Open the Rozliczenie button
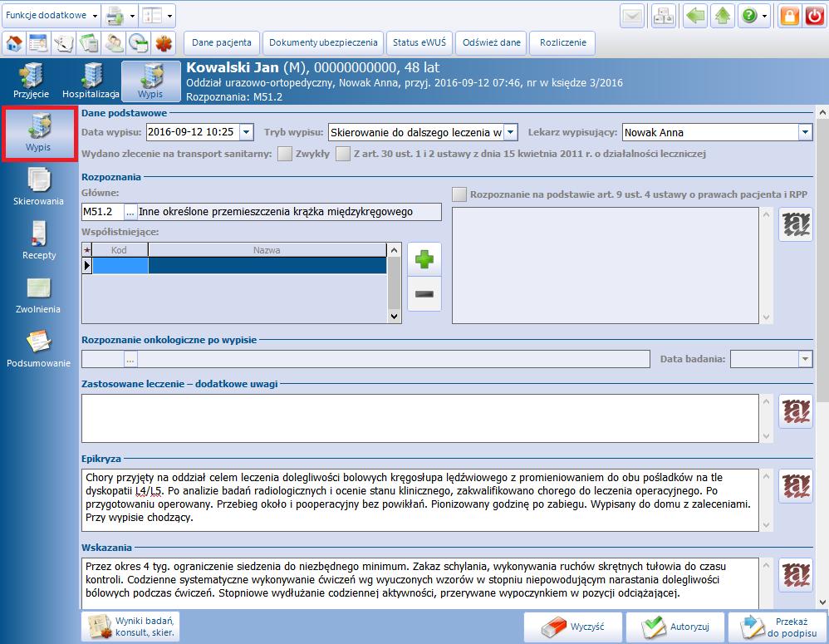This screenshot has width=829, height=644. click(563, 43)
